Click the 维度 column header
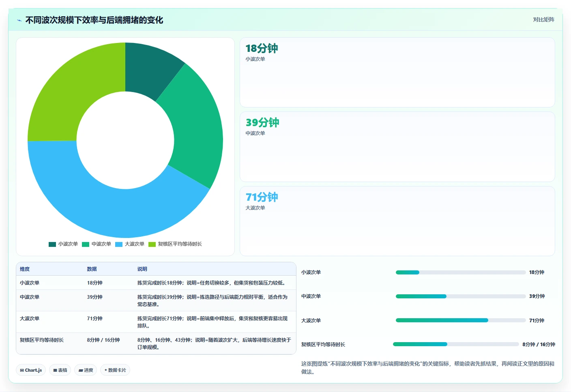 click(25, 269)
